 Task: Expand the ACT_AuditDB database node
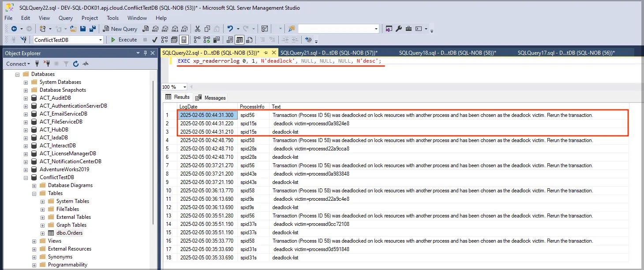[26, 98]
